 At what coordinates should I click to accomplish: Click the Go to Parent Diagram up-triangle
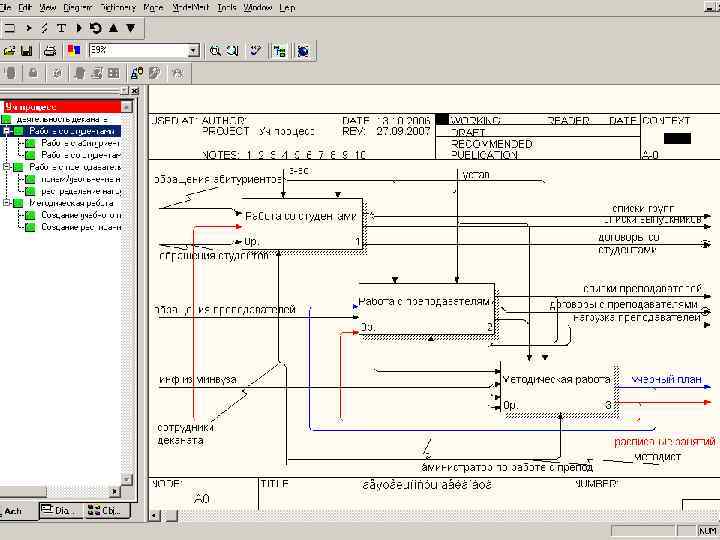click(112, 28)
